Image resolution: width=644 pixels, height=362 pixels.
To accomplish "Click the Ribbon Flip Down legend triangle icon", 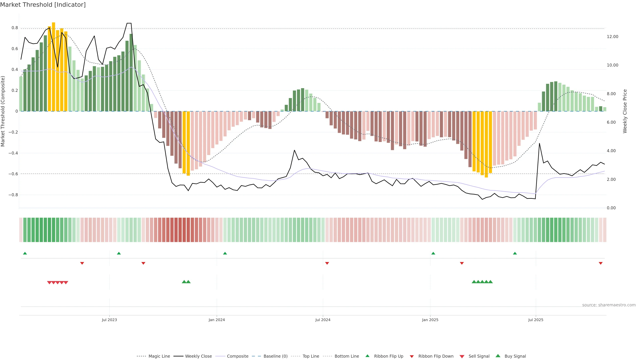I will [412, 356].
